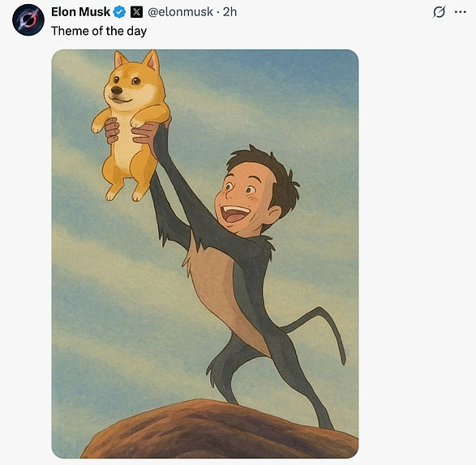Click the dog's pointed right ear
The width and height of the screenshot is (476, 465).
[x=151, y=60]
